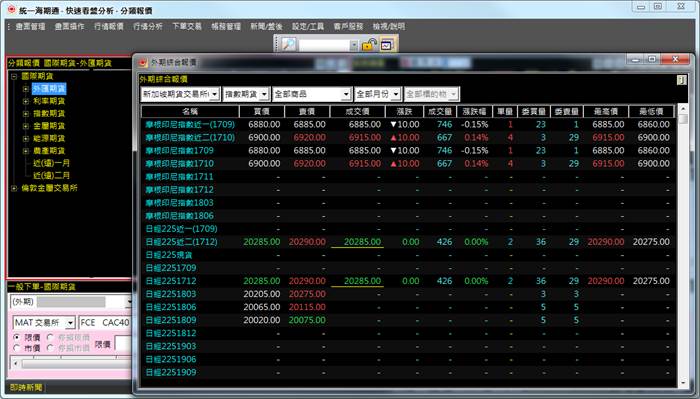Click the quote table vertical scrollbar down arrow
This screenshot has height=399, width=700.
tap(682, 383)
